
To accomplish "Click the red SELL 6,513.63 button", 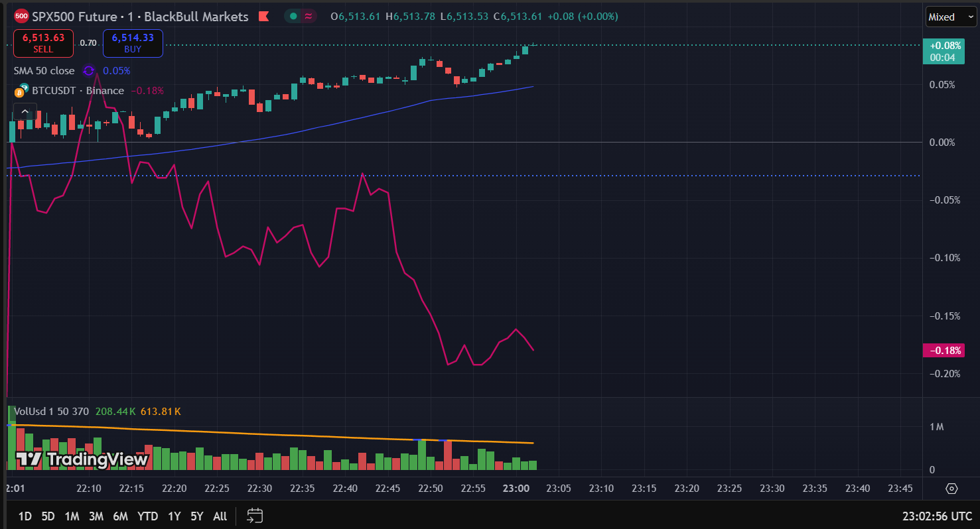I will pos(44,43).
